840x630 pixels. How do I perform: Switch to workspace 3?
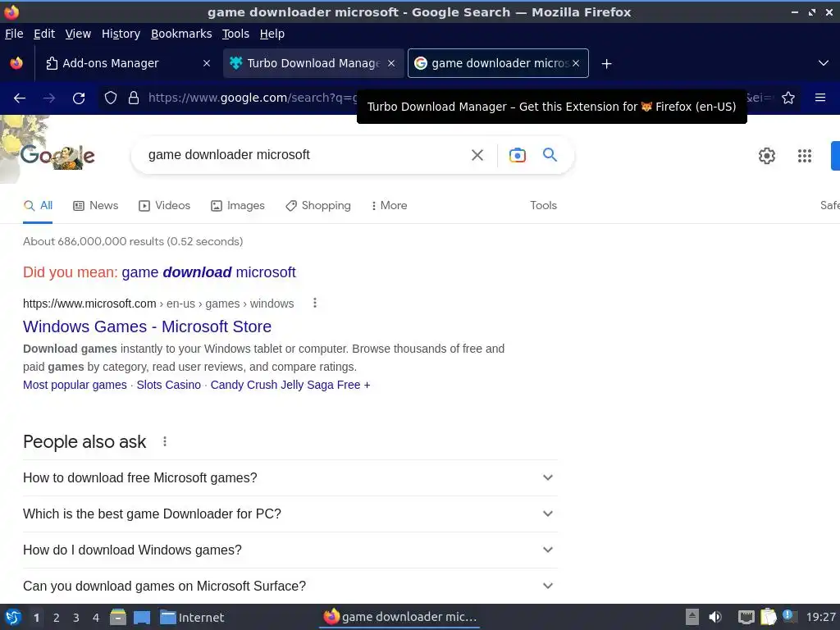click(76, 618)
